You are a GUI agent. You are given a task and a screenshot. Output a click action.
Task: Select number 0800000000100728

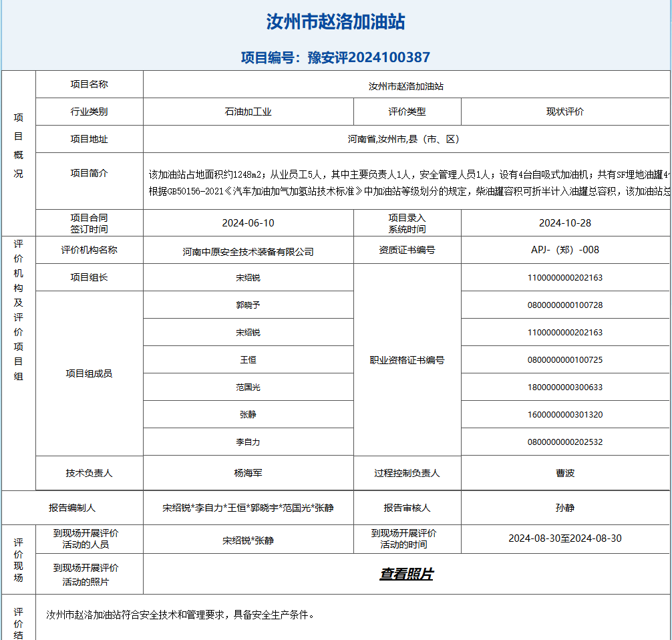[x=565, y=305]
